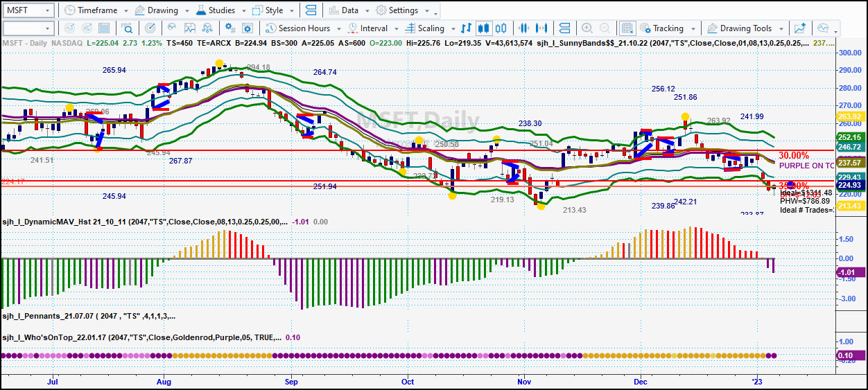Click the green 252.15 price label
This screenshot has height=390, width=868.
coord(849,138)
